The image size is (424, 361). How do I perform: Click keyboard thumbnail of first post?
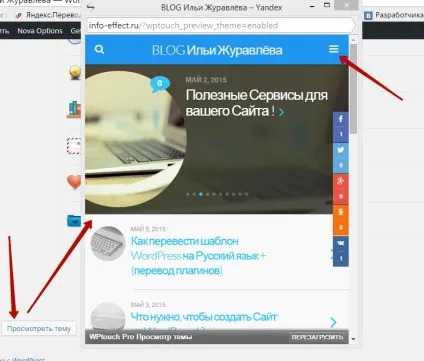(x=108, y=244)
